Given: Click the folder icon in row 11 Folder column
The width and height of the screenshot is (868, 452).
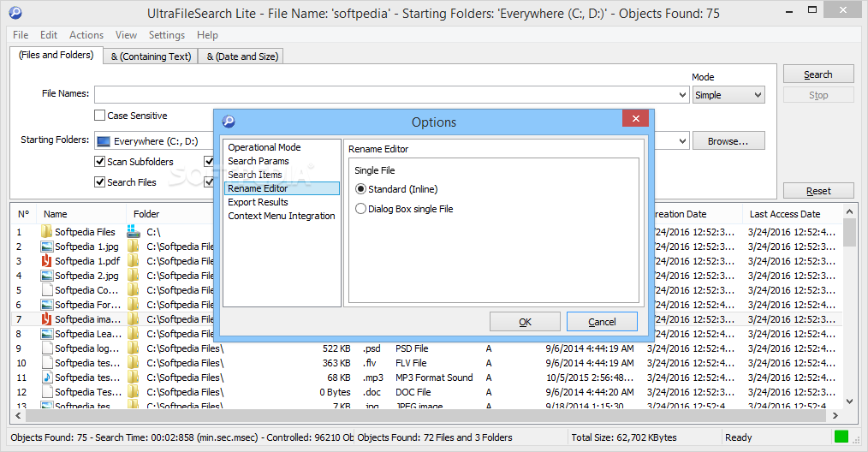Looking at the screenshot, I should pyautogui.click(x=133, y=378).
